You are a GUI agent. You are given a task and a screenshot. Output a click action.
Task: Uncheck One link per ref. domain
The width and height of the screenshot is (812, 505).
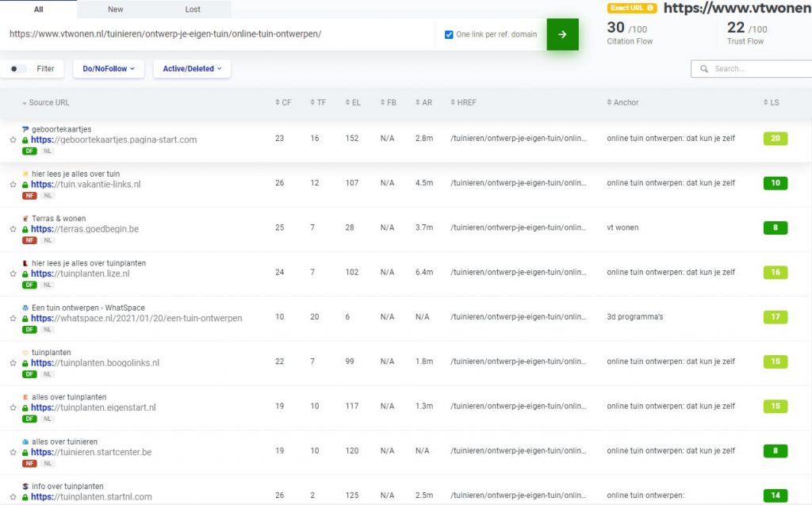coord(449,34)
